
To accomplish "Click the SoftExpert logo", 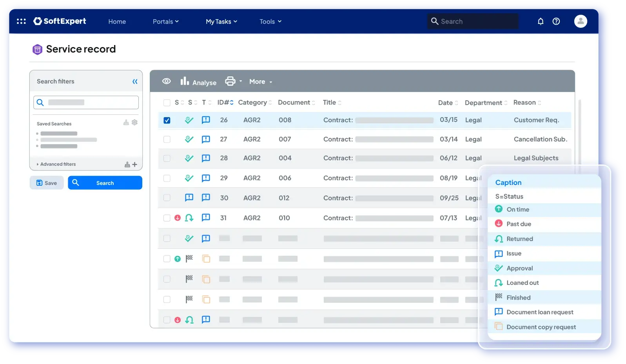I will tap(60, 21).
